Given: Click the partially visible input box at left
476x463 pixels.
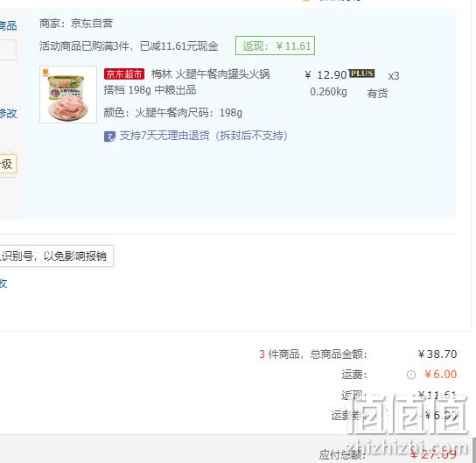Looking at the screenshot, I should click(x=8, y=50).
